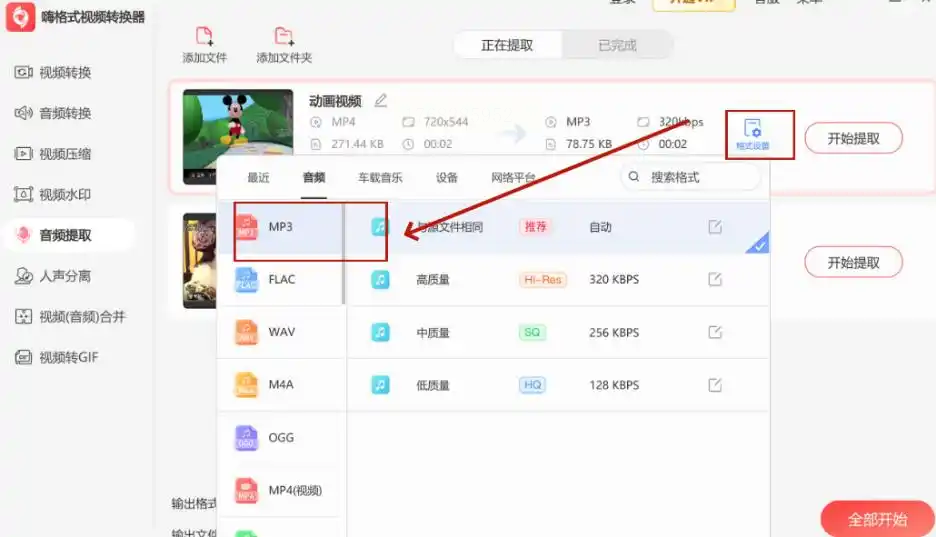The height and width of the screenshot is (537, 936).
Task: Open 视频水印 in the sidebar
Action: point(53,195)
